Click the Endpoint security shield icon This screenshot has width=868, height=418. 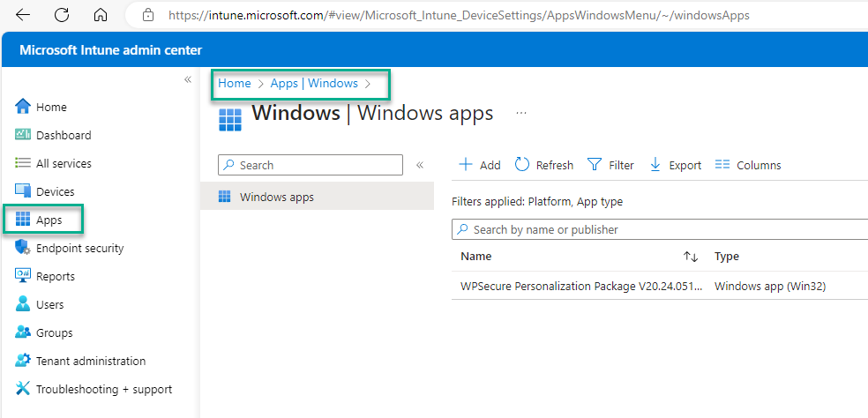[x=23, y=248]
